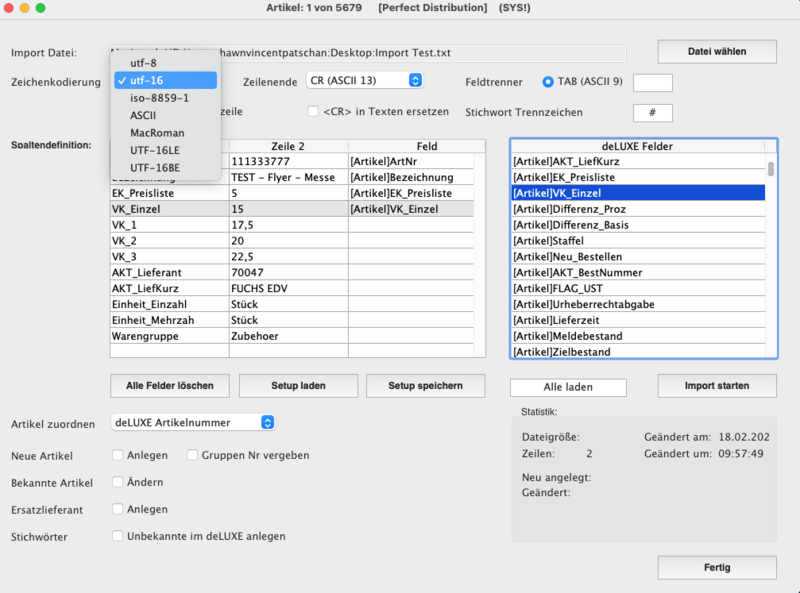Check Unbekannte im deLUXE anlegen
Screen dimensions: 800x593
pyautogui.click(x=118, y=536)
